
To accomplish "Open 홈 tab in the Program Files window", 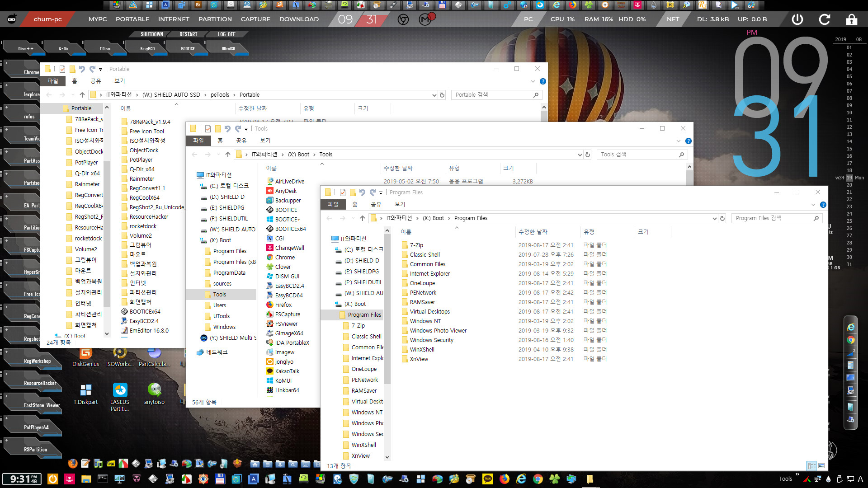I will (355, 204).
